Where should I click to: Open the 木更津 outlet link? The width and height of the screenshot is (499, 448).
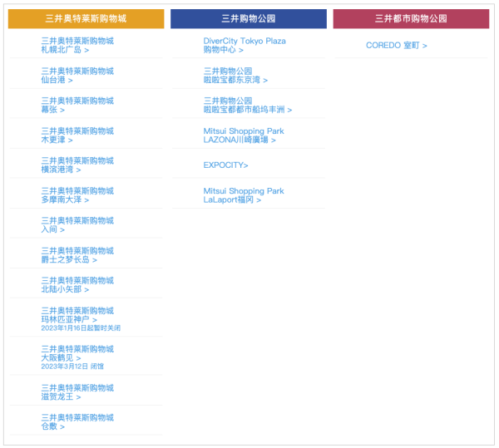[x=77, y=135]
